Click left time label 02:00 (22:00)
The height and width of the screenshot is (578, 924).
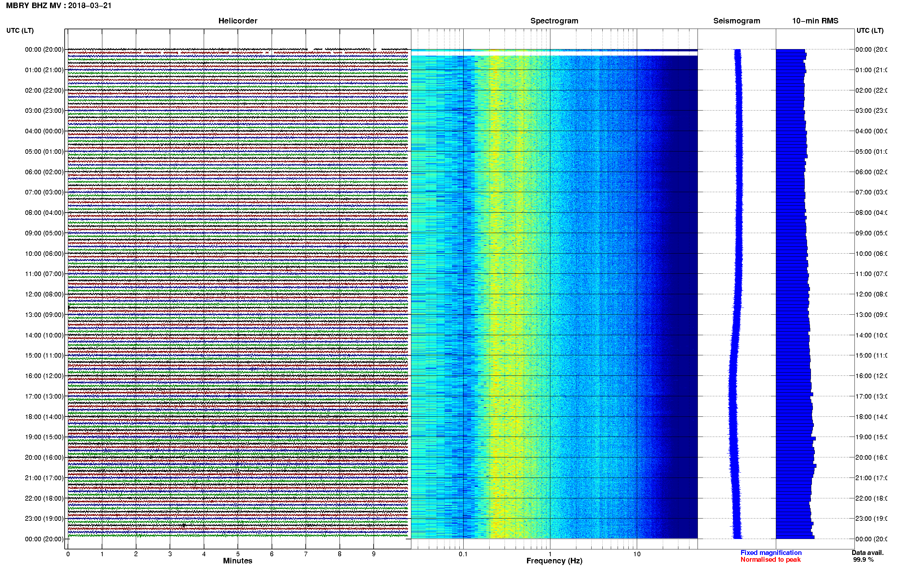tap(44, 90)
